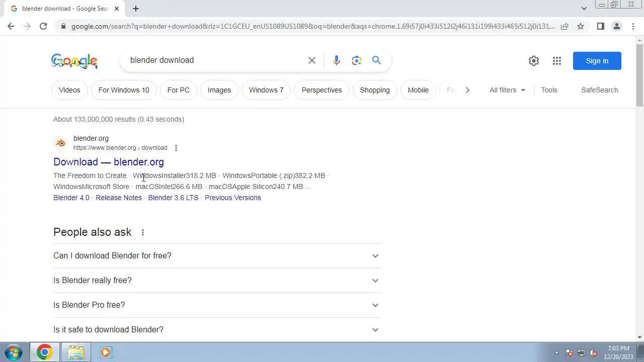
Task: Open the Chrome profile icon
Action: pos(616,26)
